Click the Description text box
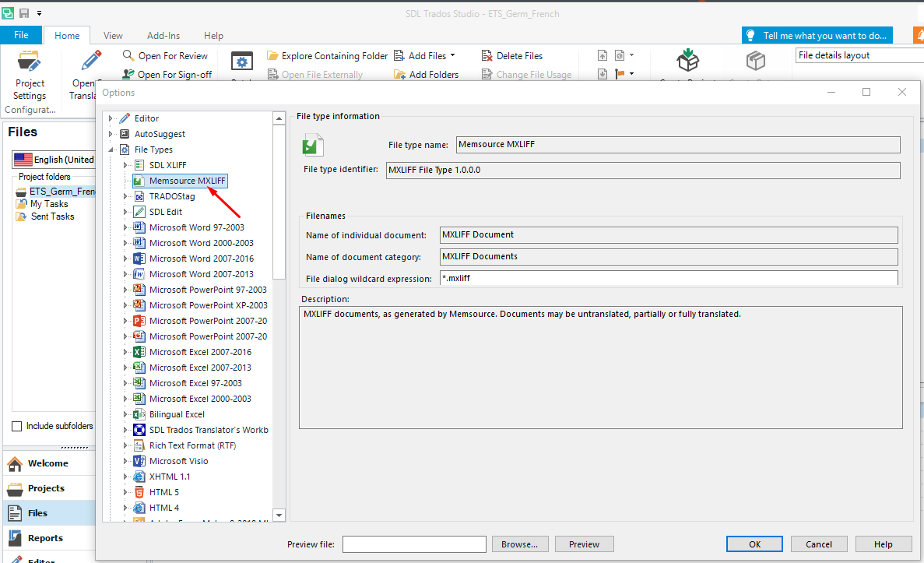Screen dimensions: 924x563 click(600, 368)
